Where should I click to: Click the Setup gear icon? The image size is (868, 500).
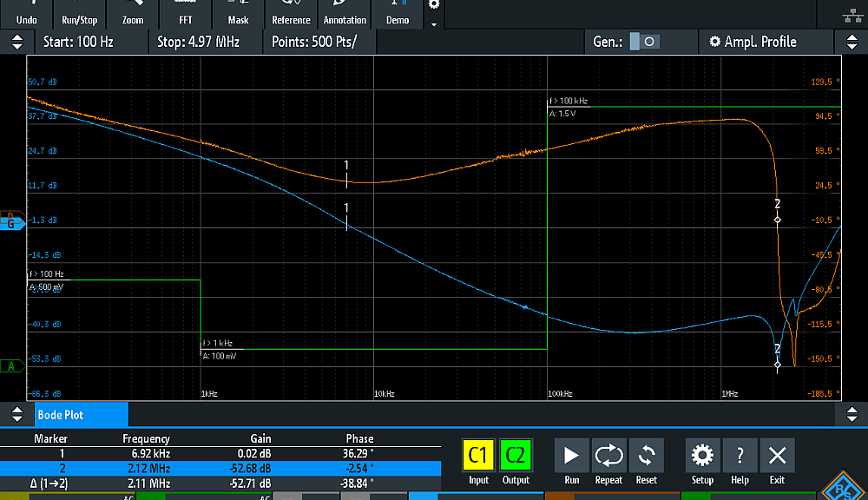(x=702, y=462)
